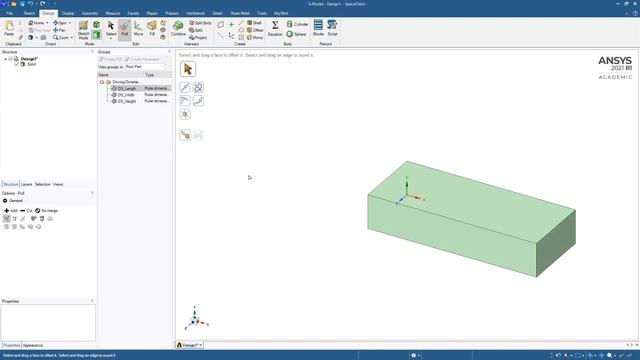This screenshot has width=640, height=360.
Task: Collapse the Driving Dimensions folder
Action: (x=102, y=82)
